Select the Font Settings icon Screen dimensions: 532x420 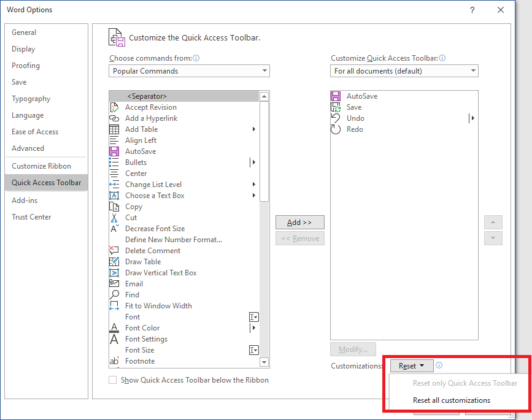(x=114, y=339)
